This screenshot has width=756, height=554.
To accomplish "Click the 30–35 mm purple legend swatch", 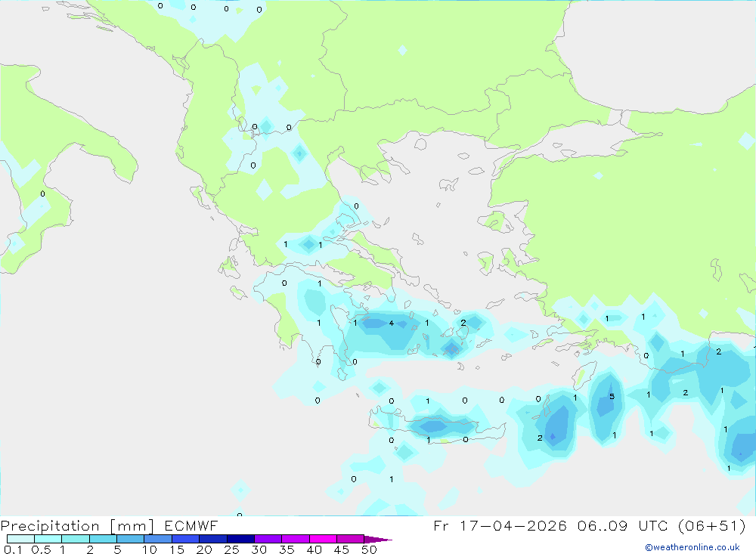I will [268, 539].
